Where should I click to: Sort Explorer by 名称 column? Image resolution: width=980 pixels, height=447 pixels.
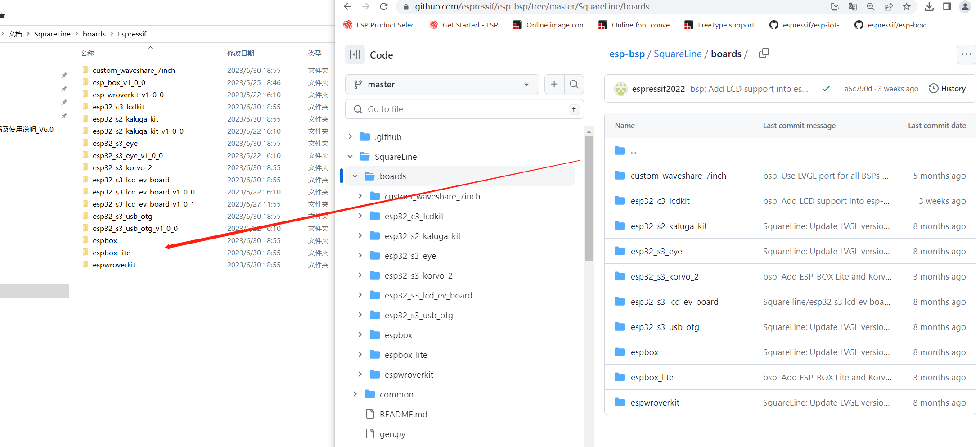(x=87, y=53)
